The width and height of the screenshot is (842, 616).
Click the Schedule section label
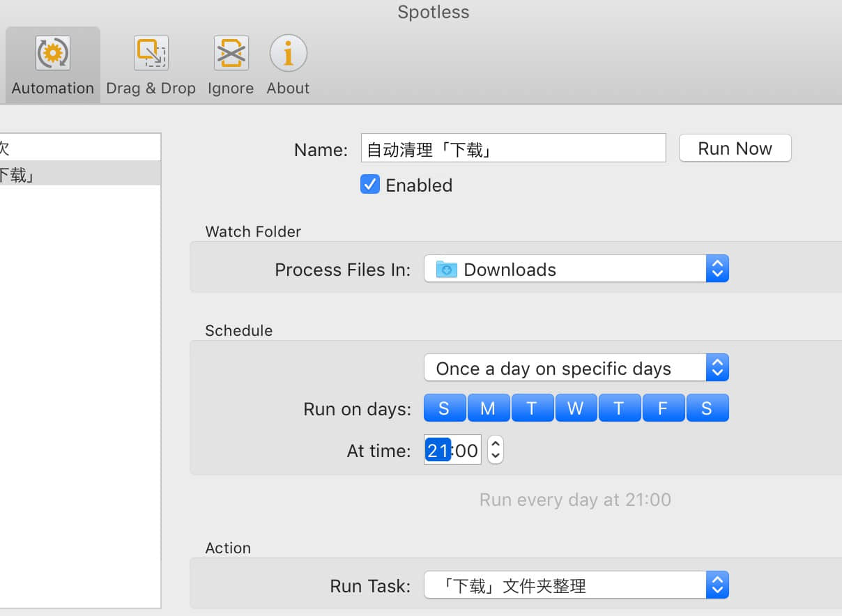[238, 330]
